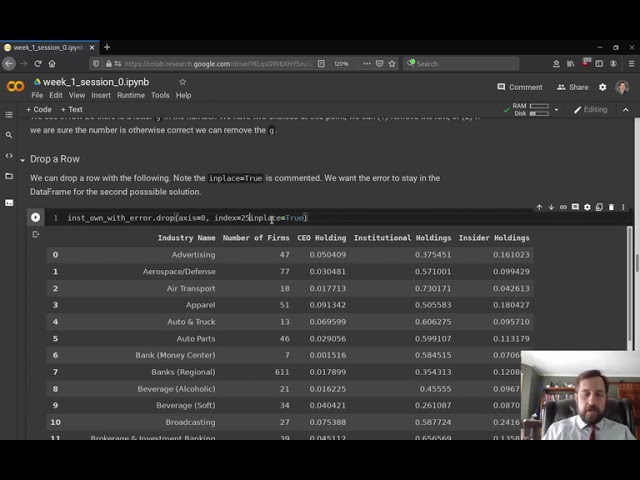This screenshot has width=640, height=480.
Task: Open the table of contents sidebar icon
Action: [x=9, y=115]
